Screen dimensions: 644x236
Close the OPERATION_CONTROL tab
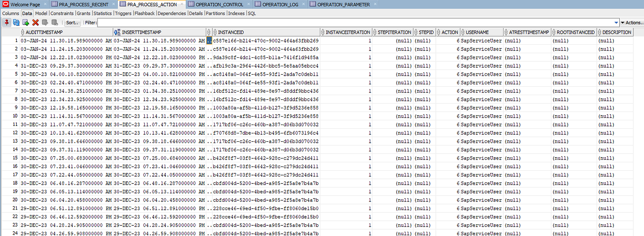(248, 5)
